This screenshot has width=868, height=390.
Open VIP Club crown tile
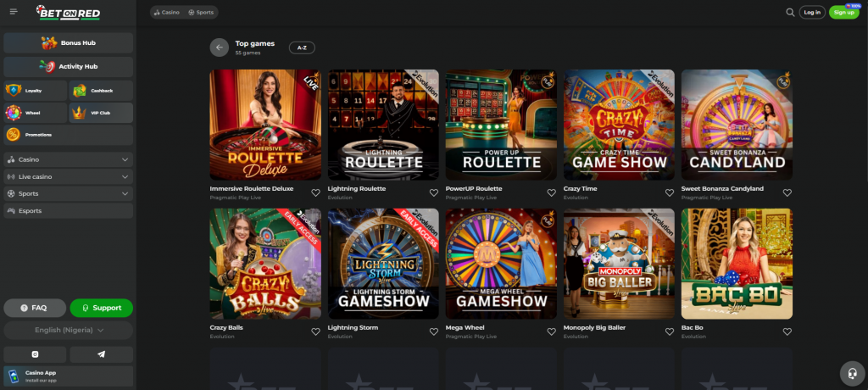(x=101, y=113)
